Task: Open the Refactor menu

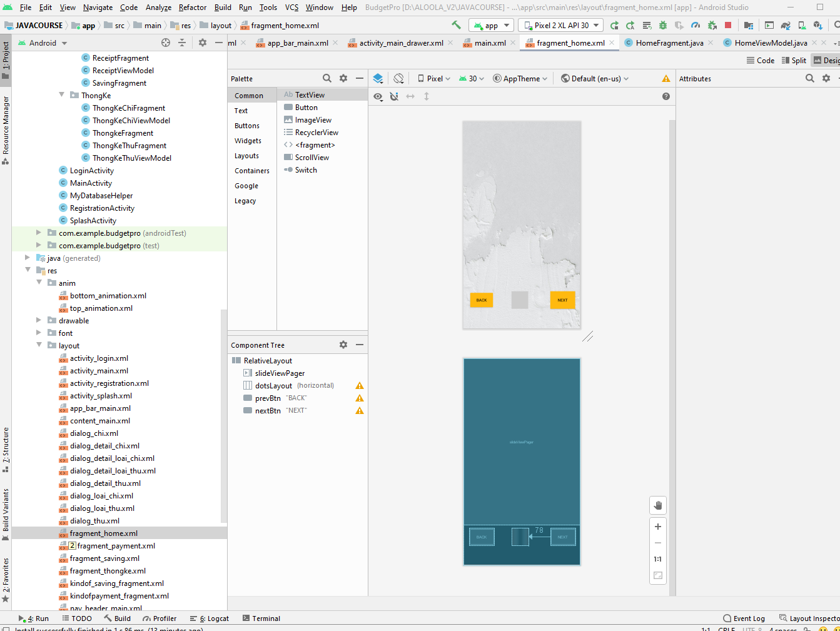Action: [193, 8]
